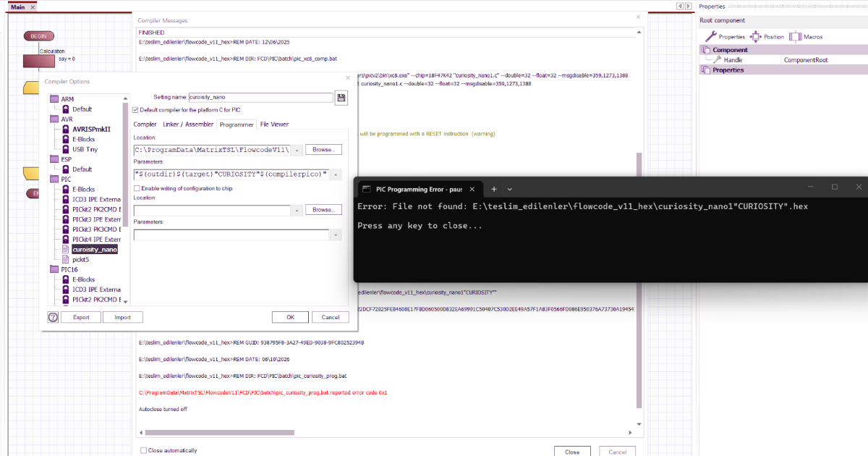Click into the Setting name field
Viewport: 868px width, 456px height.
pyautogui.click(x=260, y=98)
